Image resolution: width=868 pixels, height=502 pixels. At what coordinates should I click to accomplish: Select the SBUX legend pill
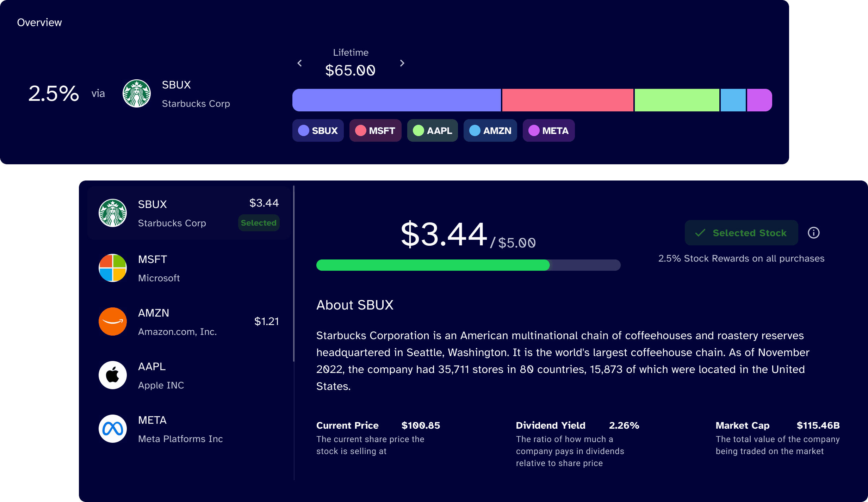click(318, 130)
